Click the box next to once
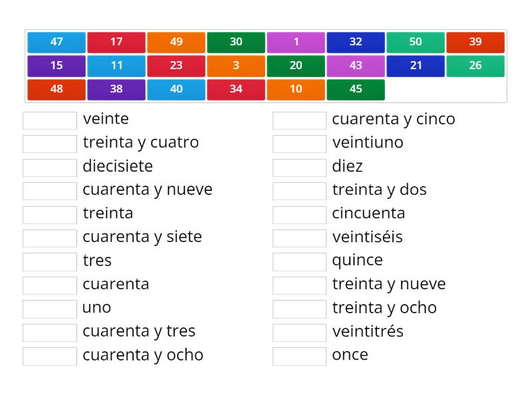 point(299,356)
